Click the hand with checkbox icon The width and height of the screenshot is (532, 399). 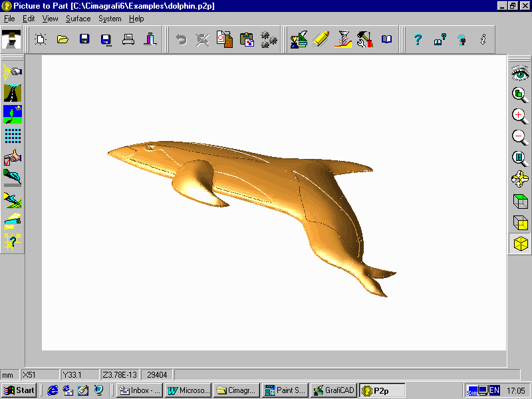click(13, 157)
